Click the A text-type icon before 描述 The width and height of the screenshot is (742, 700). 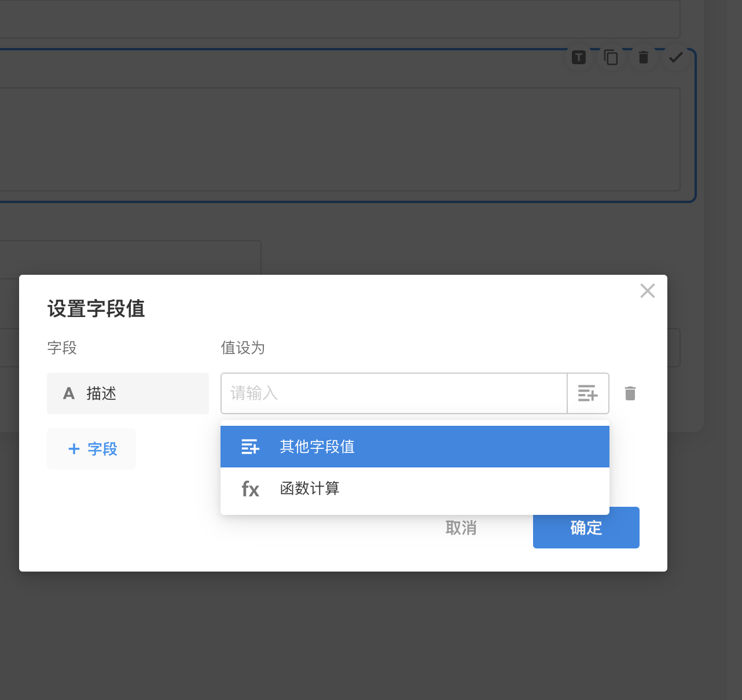pos(69,393)
